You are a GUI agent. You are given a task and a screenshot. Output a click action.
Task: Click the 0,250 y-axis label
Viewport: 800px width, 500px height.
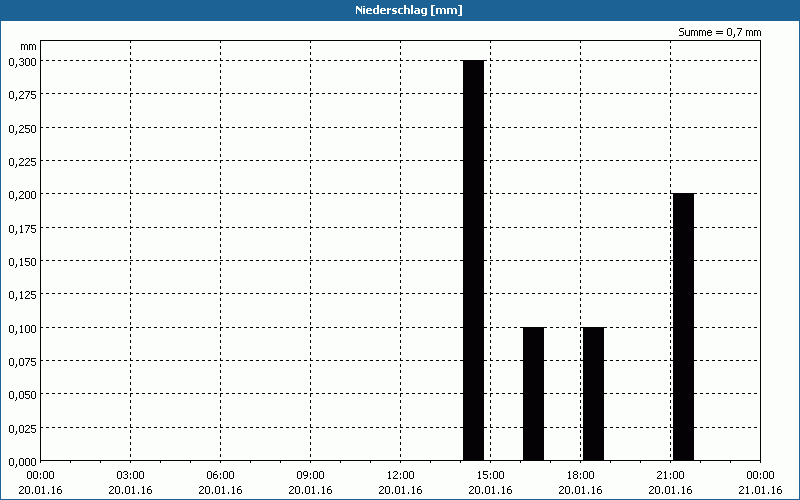[x=22, y=129]
